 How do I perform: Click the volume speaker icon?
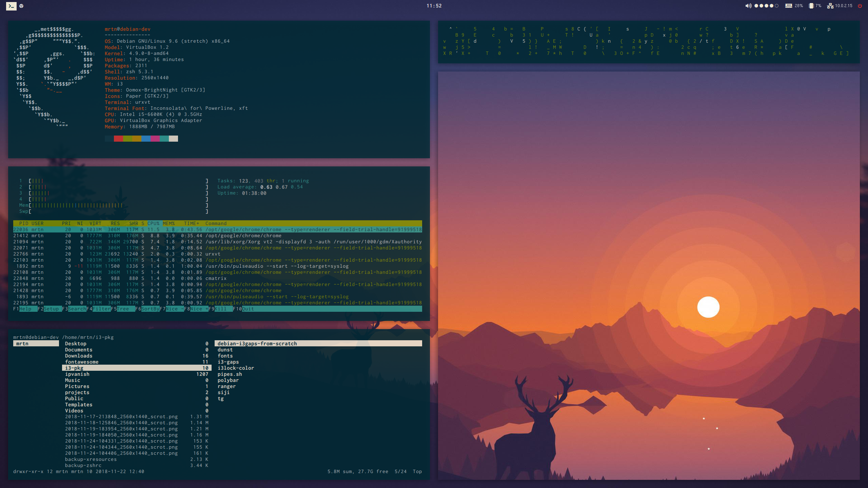[748, 6]
